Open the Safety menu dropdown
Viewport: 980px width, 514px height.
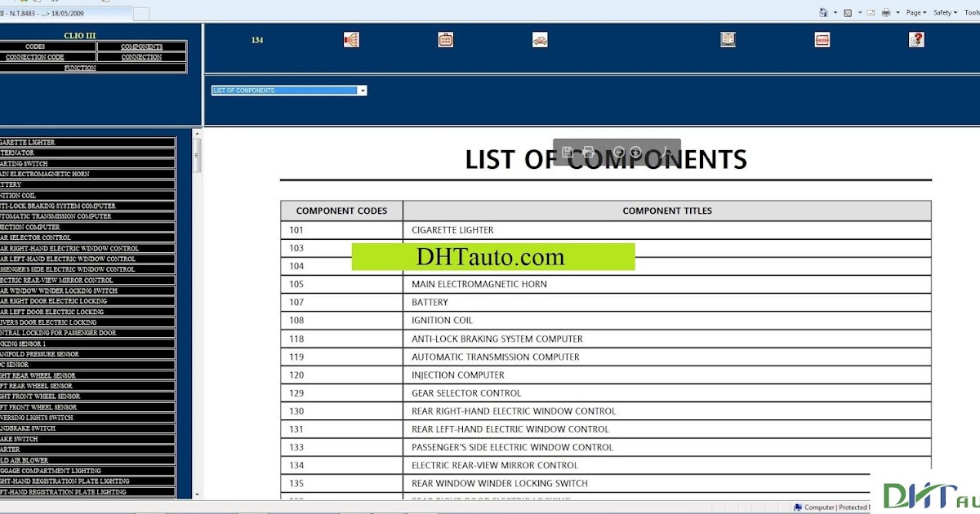[945, 12]
